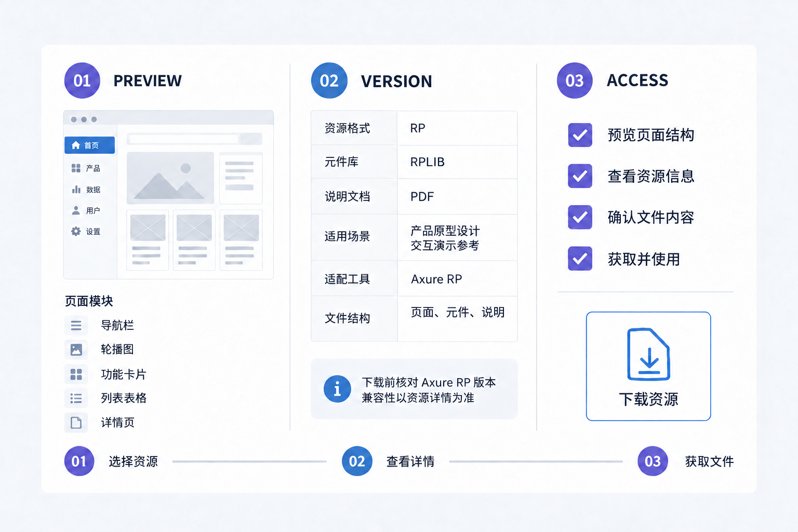Click the 导航栏 hamburger menu icon
The height and width of the screenshot is (532, 798).
(x=76, y=325)
